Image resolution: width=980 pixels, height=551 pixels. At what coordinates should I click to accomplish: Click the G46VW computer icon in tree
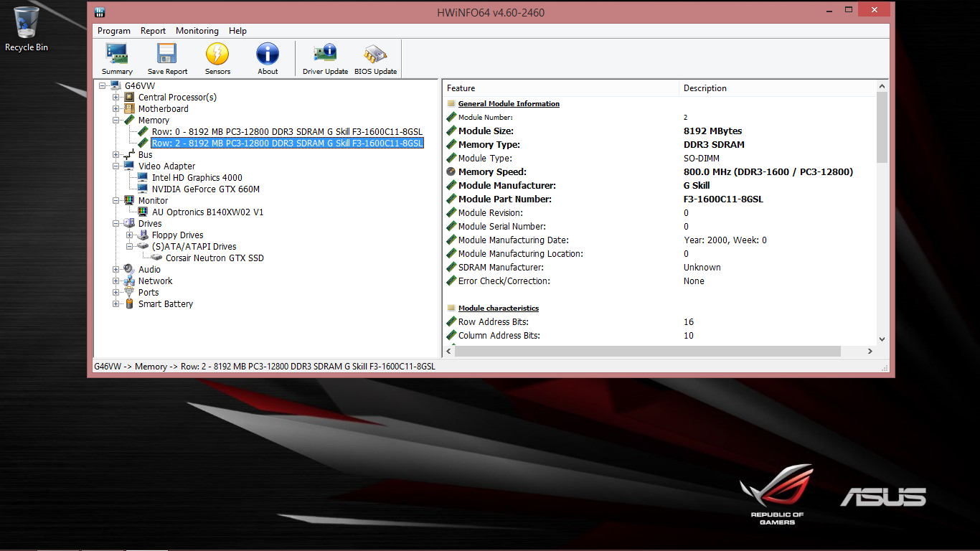pyautogui.click(x=116, y=85)
